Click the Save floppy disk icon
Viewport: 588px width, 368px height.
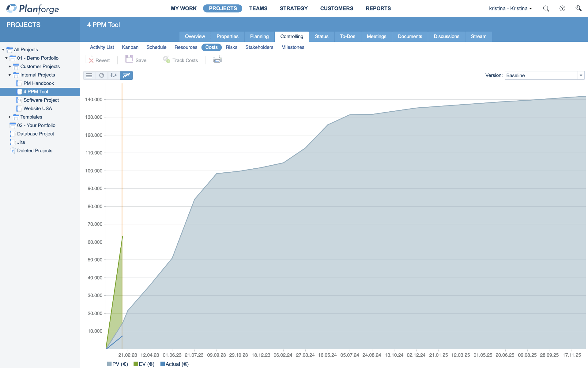[129, 59]
